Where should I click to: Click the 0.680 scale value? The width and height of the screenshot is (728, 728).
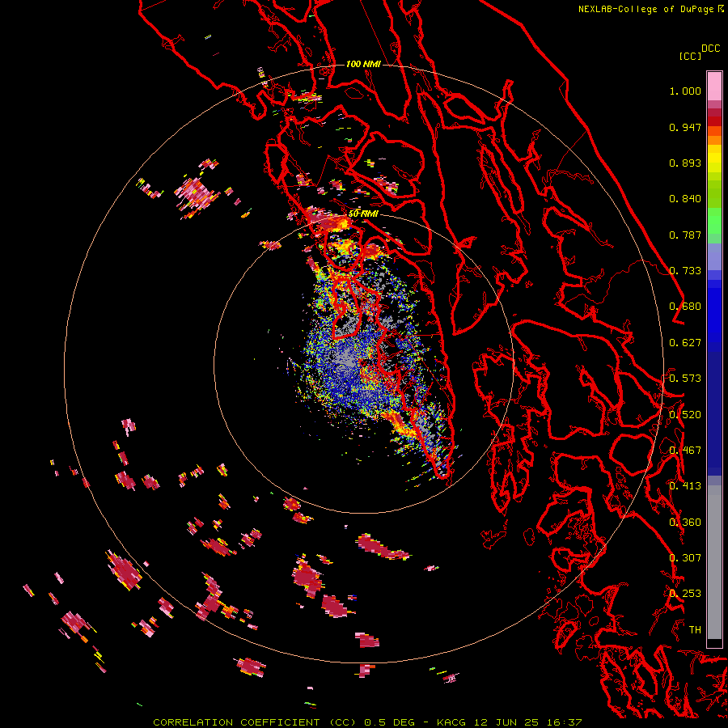(x=685, y=307)
